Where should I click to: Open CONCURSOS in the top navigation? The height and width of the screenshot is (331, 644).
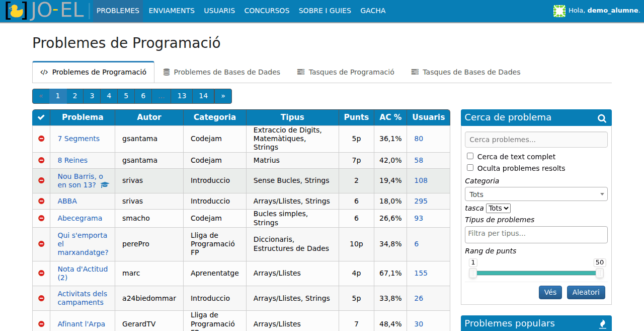[267, 11]
